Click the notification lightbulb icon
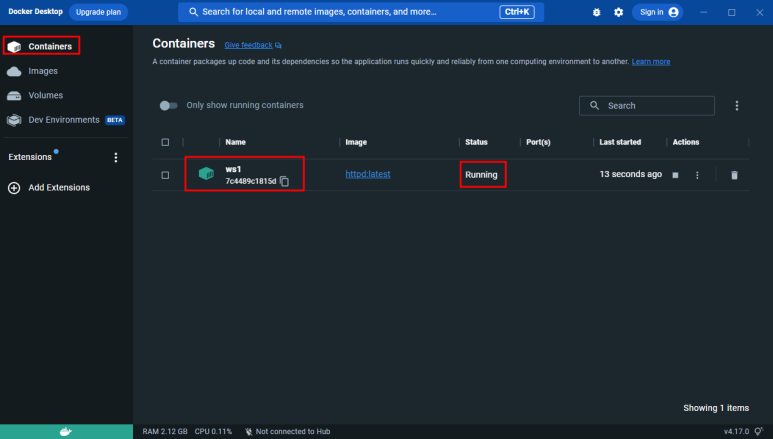Viewport: 773px width, 439px height. (759, 432)
